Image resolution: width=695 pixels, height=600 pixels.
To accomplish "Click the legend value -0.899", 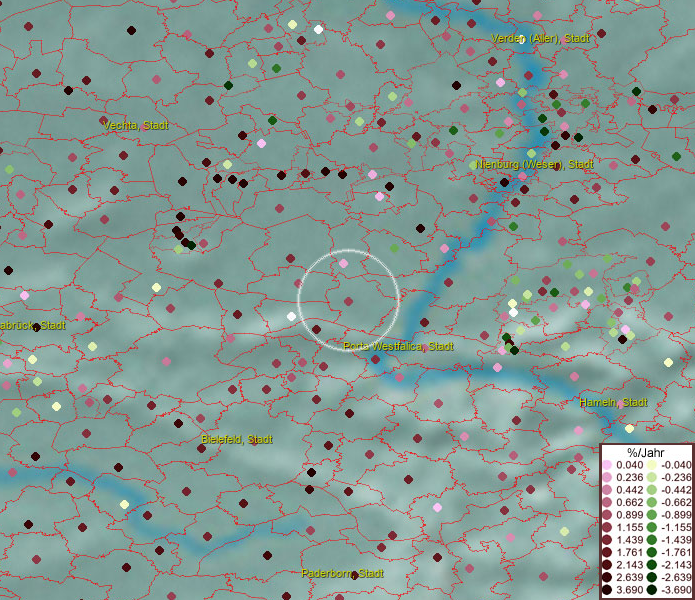I will click(676, 515).
